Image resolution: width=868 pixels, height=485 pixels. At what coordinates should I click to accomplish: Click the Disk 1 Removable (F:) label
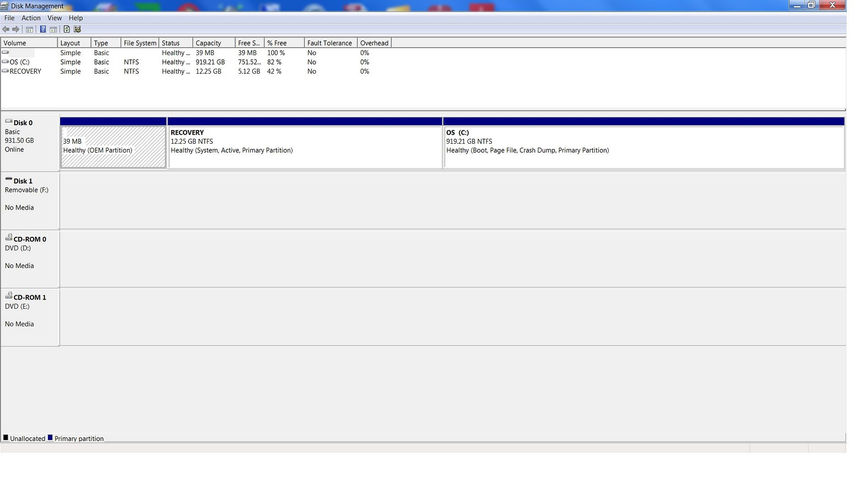pos(26,190)
